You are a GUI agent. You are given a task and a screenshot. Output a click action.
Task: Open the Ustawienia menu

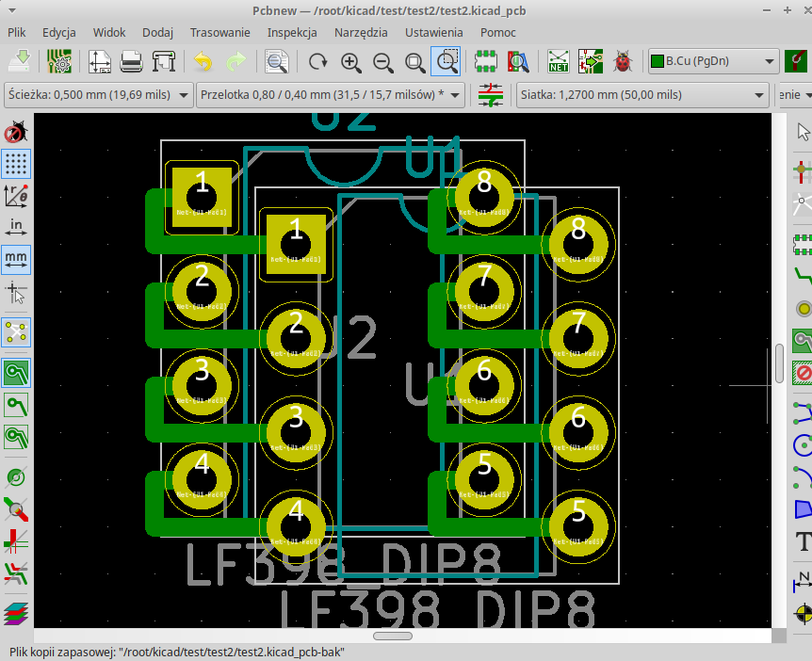coord(434,32)
